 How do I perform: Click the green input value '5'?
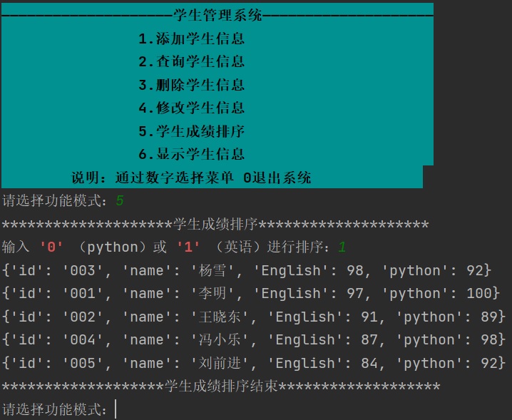click(120, 200)
